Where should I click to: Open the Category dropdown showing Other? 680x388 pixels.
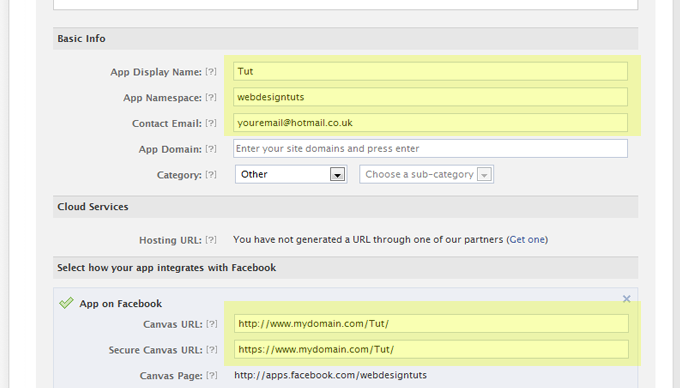point(291,174)
